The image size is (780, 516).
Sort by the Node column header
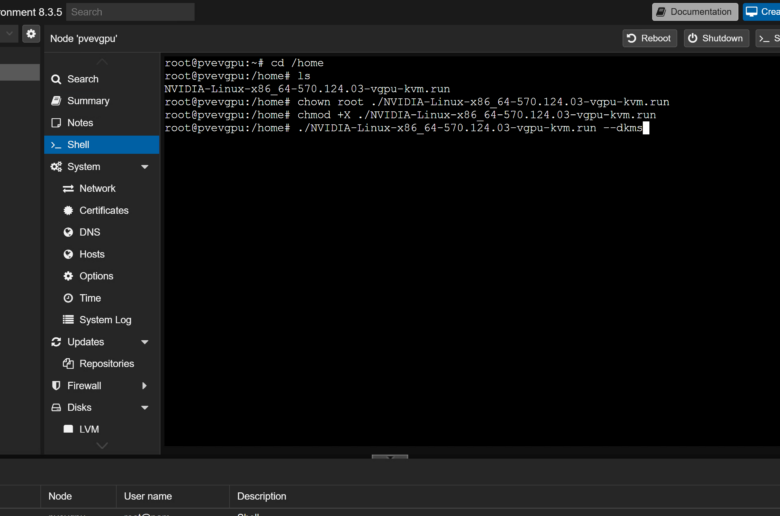(x=78, y=496)
